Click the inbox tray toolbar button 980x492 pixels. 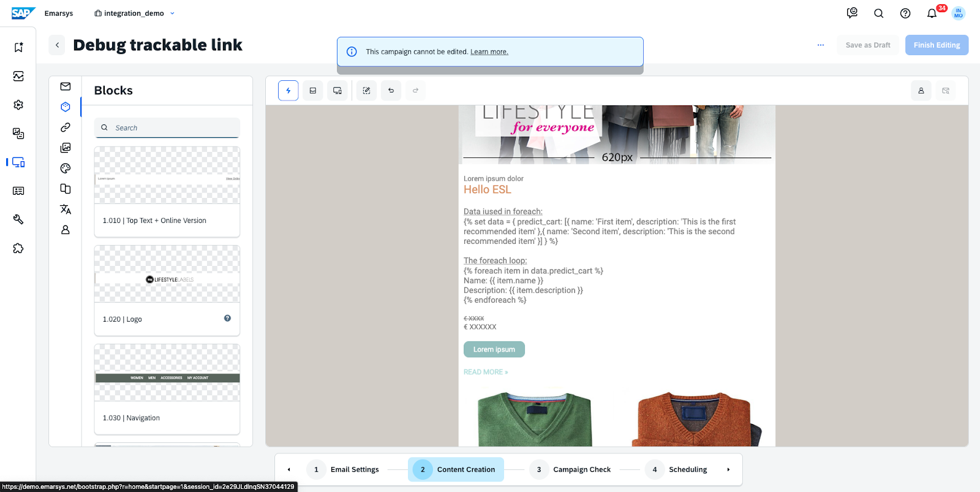(313, 91)
